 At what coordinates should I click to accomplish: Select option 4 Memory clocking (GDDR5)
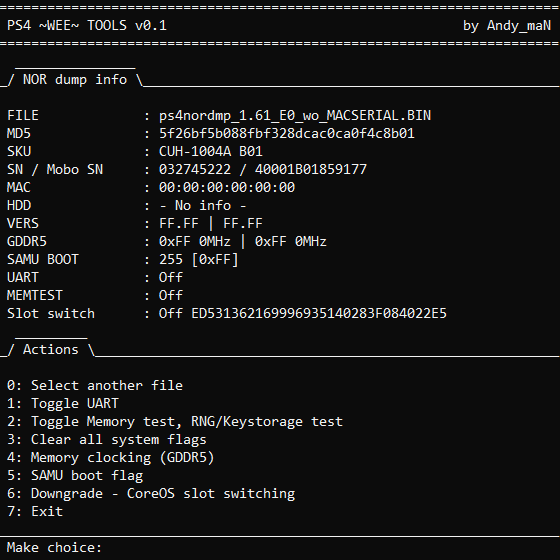tap(111, 458)
